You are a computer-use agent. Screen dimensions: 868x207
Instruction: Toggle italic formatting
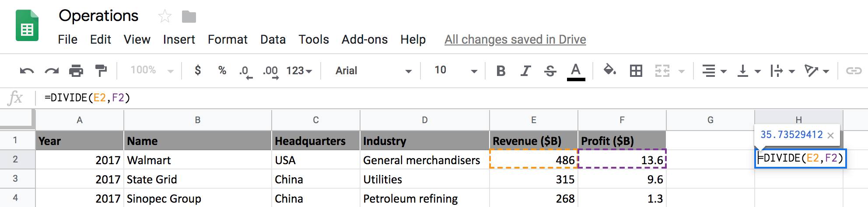pos(525,71)
